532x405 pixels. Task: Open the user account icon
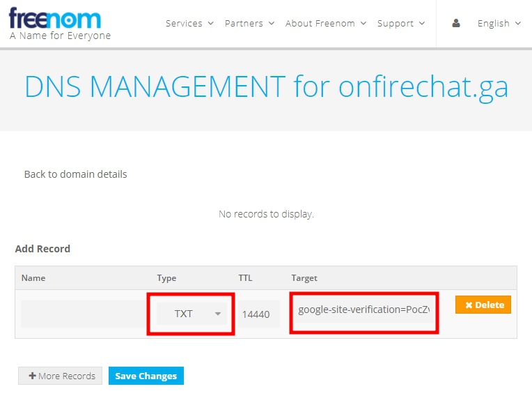click(x=456, y=23)
